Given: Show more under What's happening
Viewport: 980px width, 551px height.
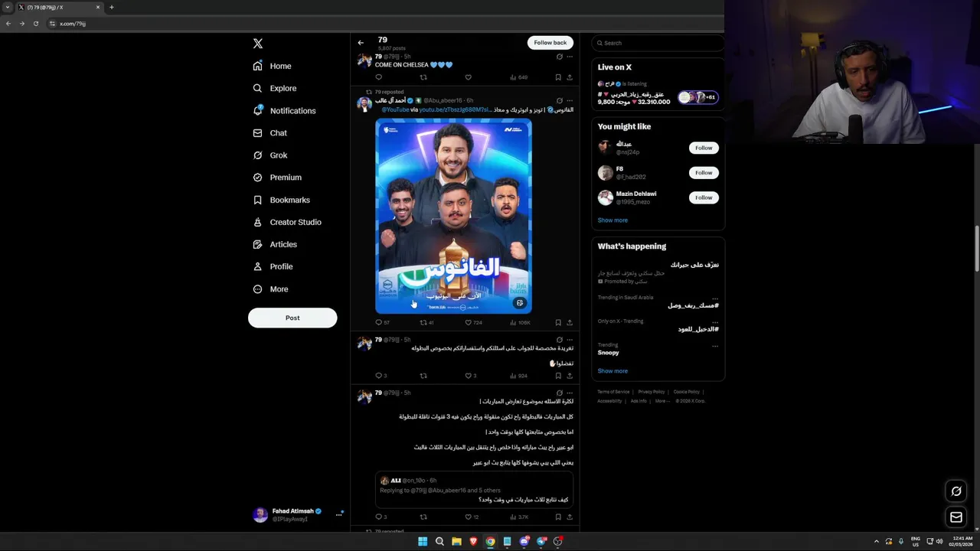Looking at the screenshot, I should tap(612, 371).
